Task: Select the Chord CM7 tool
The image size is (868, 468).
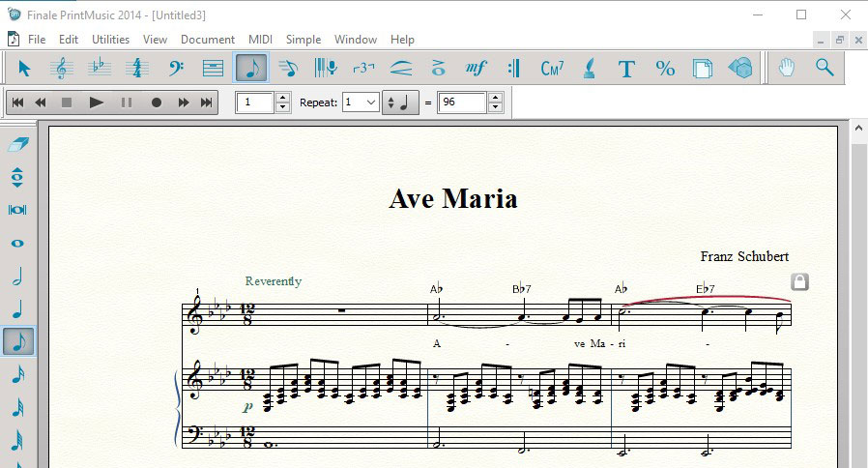Action: tap(552, 68)
